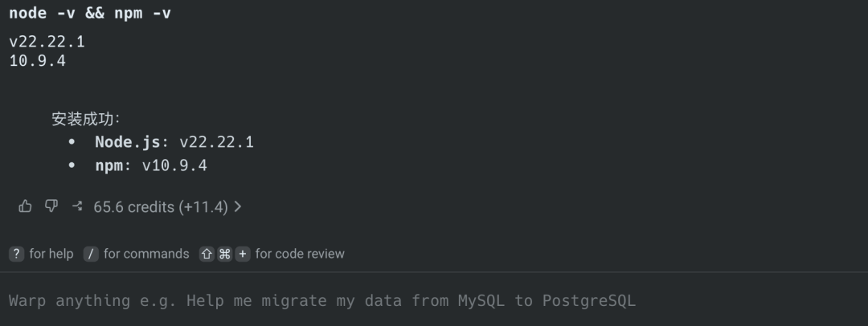Expand credits details with the chevron
Screen dimensions: 868x326
[x=238, y=206]
